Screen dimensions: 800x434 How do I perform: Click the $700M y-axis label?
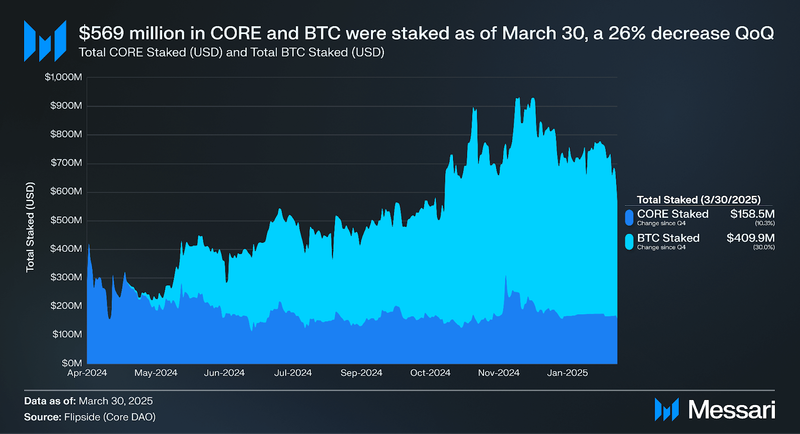tap(66, 163)
